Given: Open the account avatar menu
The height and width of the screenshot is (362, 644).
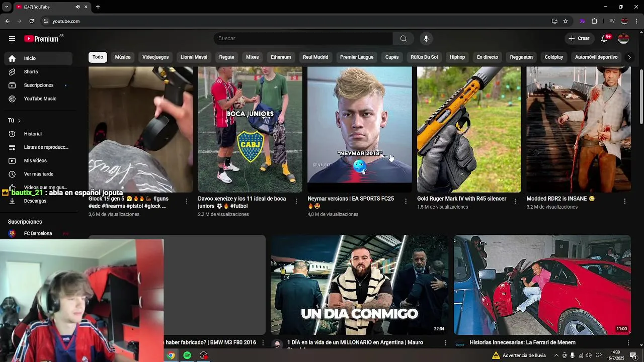Looking at the screenshot, I should click(623, 39).
